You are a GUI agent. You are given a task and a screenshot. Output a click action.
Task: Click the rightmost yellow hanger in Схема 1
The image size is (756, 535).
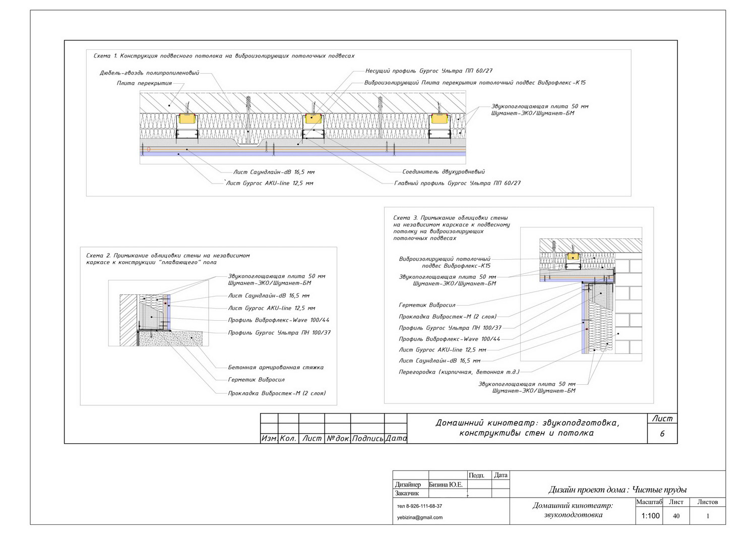438,119
